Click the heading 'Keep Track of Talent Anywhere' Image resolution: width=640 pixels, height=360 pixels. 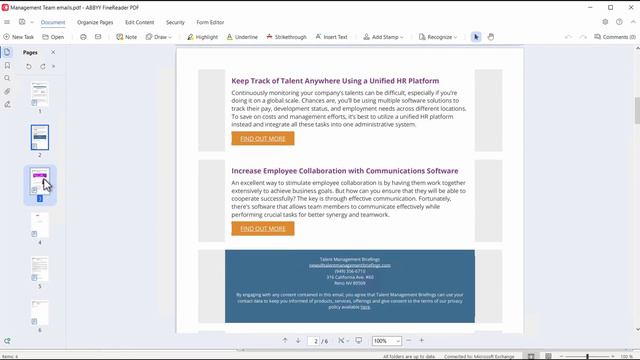[x=335, y=81]
